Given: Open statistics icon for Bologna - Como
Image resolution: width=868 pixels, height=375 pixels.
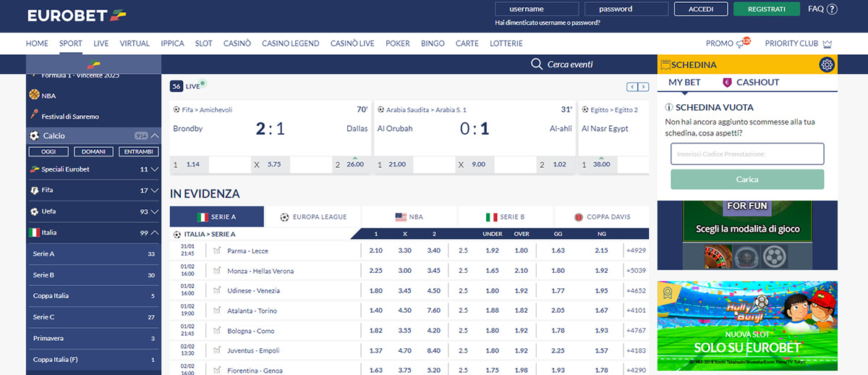Looking at the screenshot, I should pyautogui.click(x=216, y=330).
